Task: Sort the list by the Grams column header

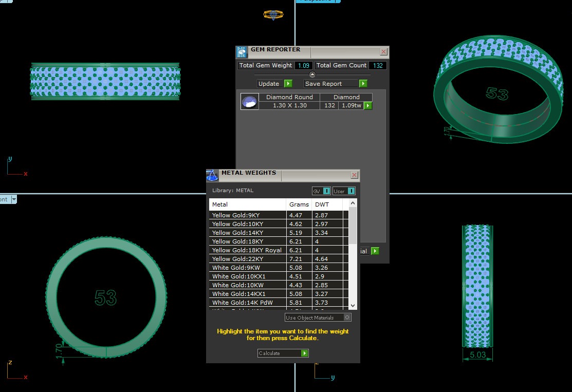Action: click(299, 204)
